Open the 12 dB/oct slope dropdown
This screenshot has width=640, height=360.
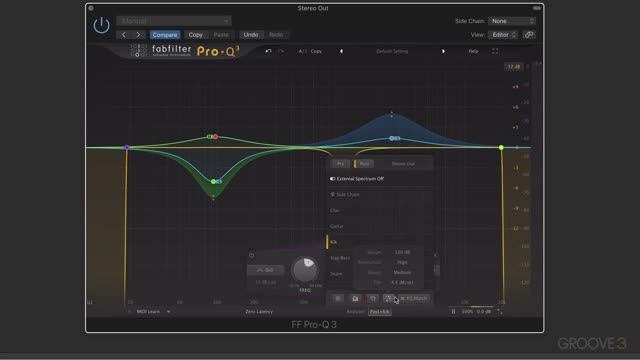click(x=266, y=282)
